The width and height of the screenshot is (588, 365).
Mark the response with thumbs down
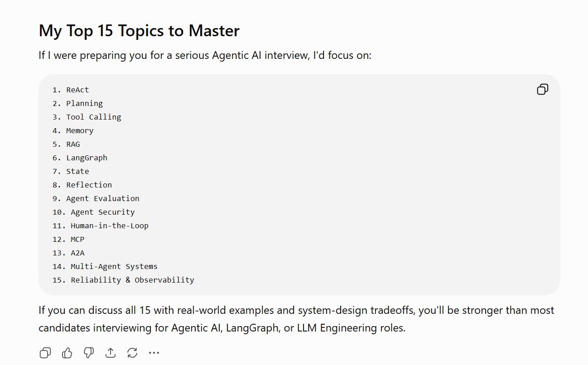(x=89, y=353)
